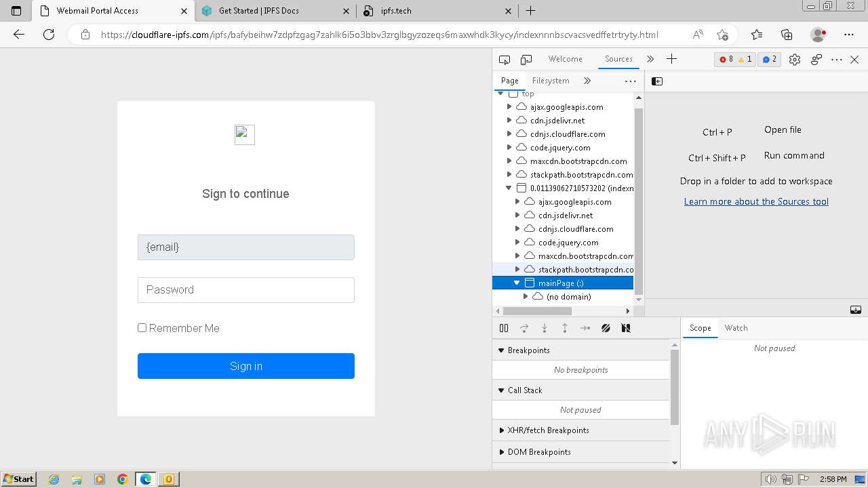
Task: Collapse the Breakpoints section
Action: 502,350
